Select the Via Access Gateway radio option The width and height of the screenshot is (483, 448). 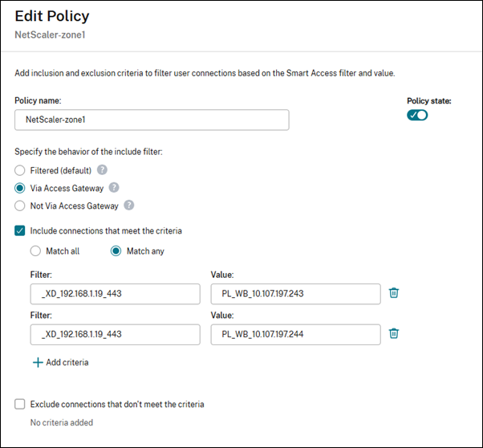pyautogui.click(x=20, y=188)
